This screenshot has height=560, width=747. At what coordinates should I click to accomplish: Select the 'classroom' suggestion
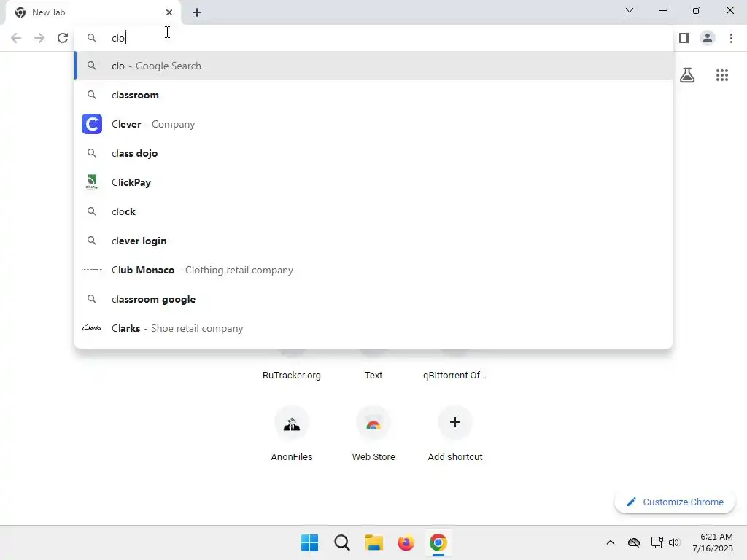[x=373, y=95]
